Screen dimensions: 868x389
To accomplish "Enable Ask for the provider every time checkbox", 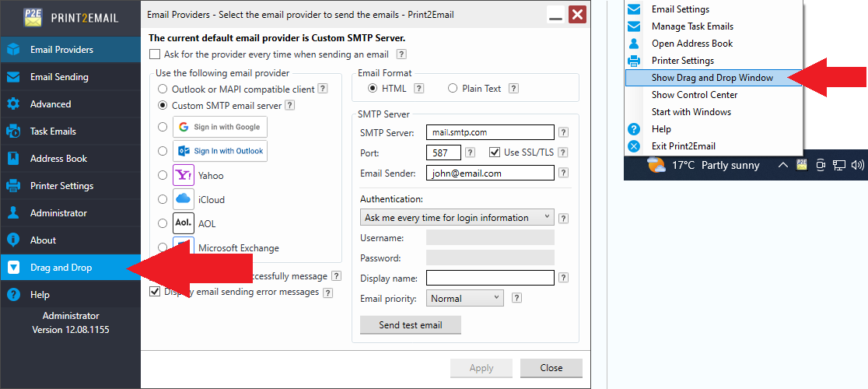I will 155,54.
